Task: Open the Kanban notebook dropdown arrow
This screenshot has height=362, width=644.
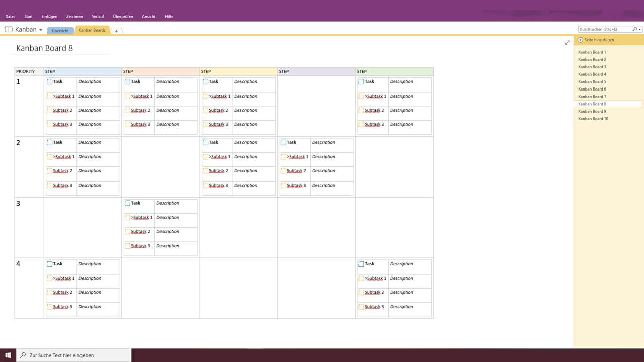Action: [x=41, y=29]
